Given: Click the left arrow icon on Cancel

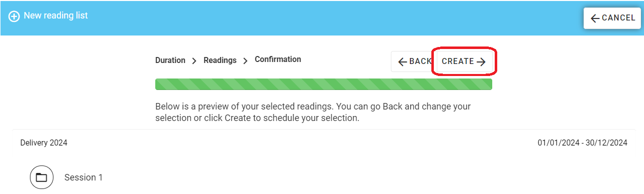Looking at the screenshot, I should tap(595, 18).
